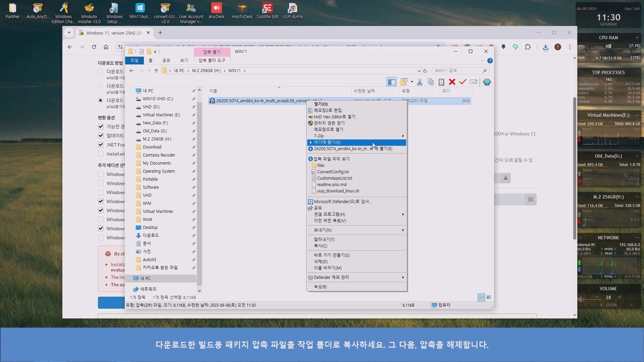Toggle the install.wim option checkbox
Screen dimensions: 644x362
coord(101,154)
